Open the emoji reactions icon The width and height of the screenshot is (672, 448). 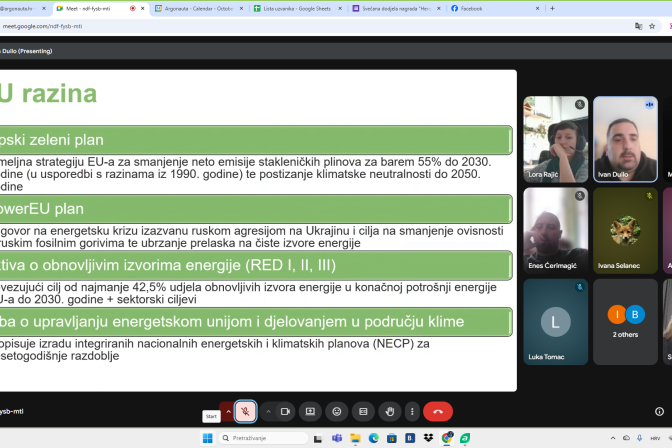tap(337, 411)
